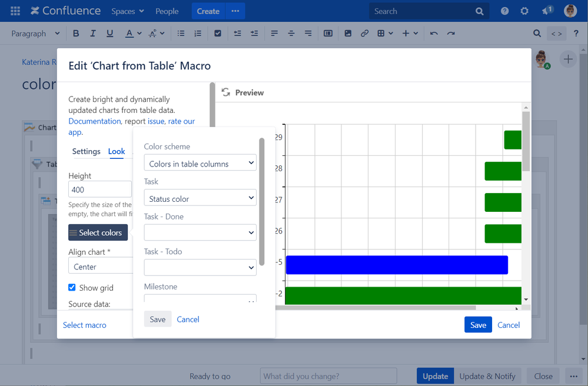
Task: Cancel the color selection popup
Action: coord(188,319)
